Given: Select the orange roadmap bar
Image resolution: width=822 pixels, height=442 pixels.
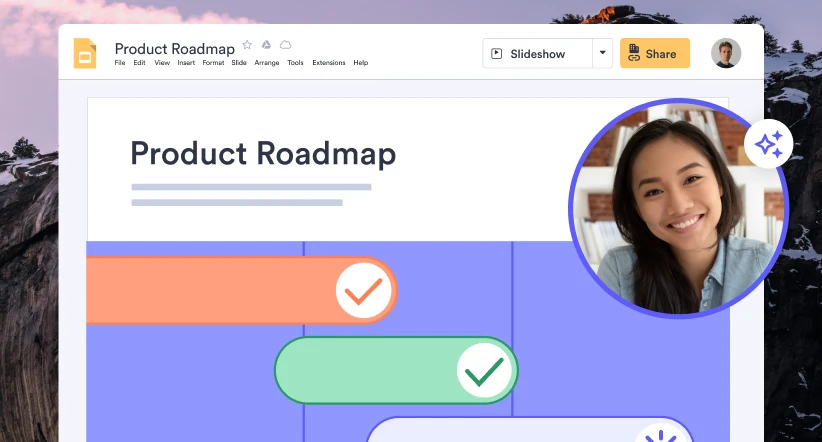Looking at the screenshot, I should click(242, 290).
